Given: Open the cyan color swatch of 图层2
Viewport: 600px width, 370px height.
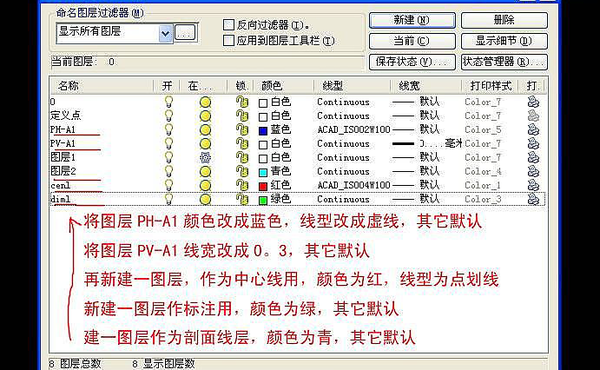Looking at the screenshot, I should click(263, 173).
